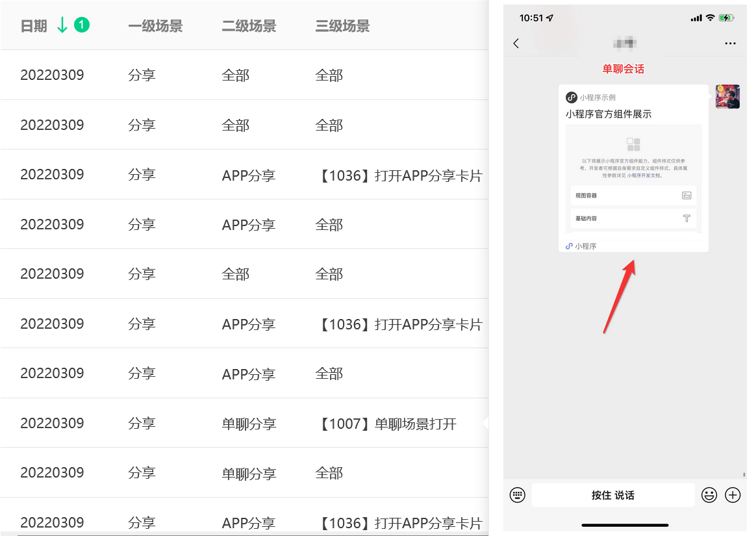
Task: Click first 【1036】打开APP分享卡片 cell
Action: (399, 175)
